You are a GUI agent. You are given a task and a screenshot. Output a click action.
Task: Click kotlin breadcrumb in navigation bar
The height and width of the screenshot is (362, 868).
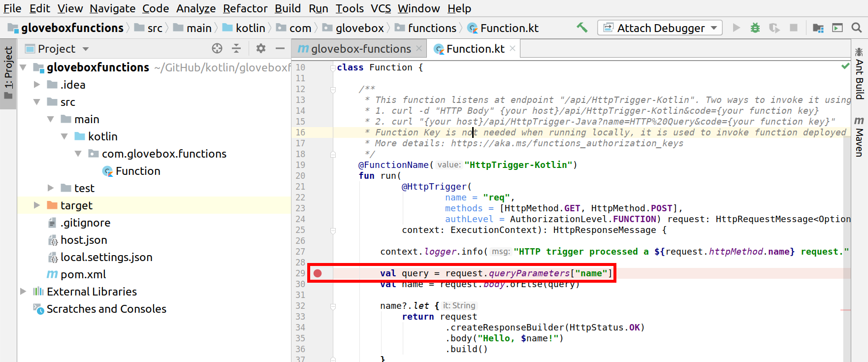[244, 28]
